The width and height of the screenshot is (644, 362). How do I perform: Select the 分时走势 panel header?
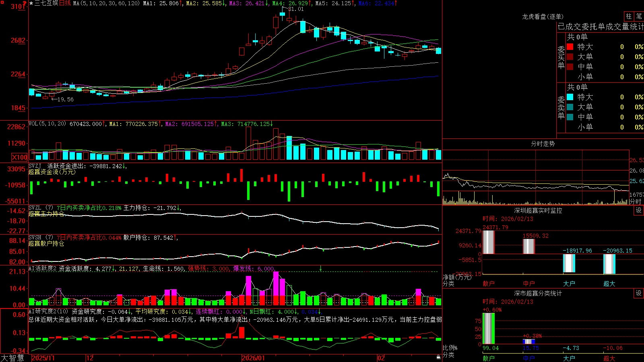tap(543, 144)
